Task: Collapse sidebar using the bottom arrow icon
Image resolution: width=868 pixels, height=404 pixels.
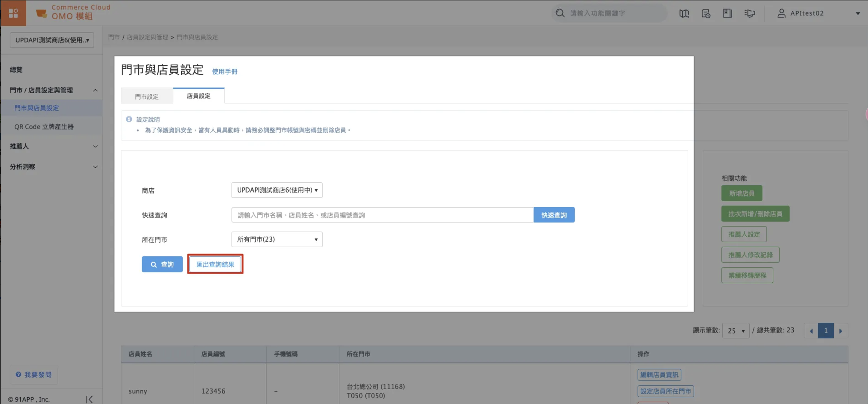Action: 89,399
